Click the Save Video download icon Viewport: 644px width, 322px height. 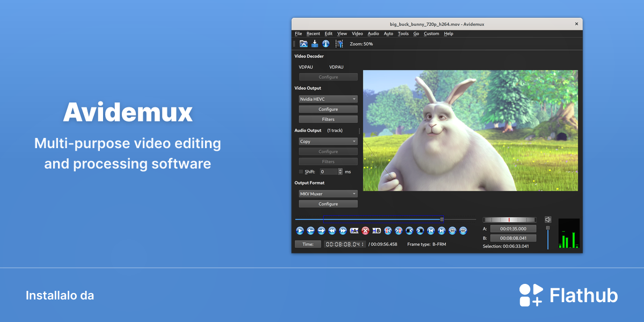[x=314, y=44]
